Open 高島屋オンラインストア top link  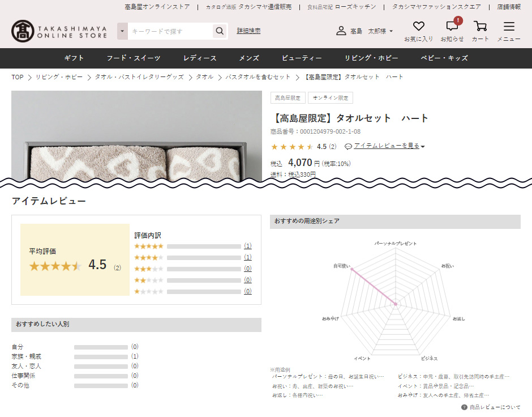coord(157,7)
